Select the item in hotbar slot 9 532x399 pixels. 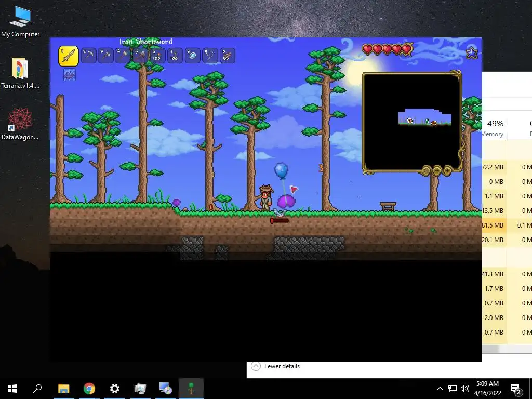pyautogui.click(x=210, y=55)
